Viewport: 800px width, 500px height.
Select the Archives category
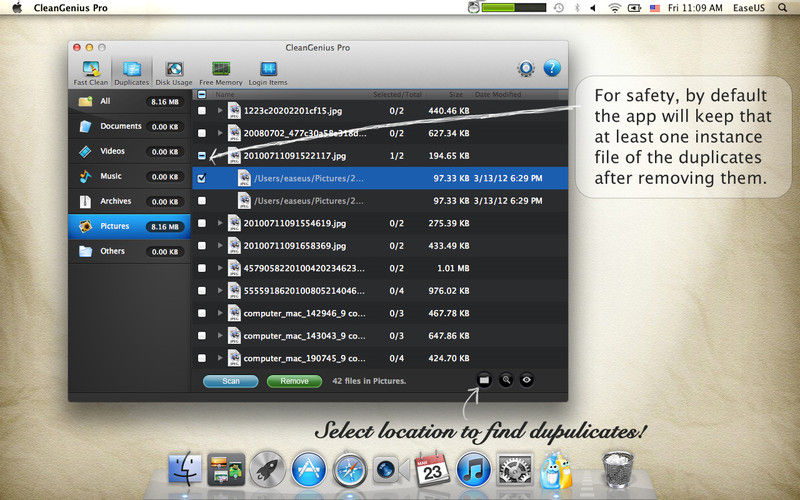[x=129, y=201]
